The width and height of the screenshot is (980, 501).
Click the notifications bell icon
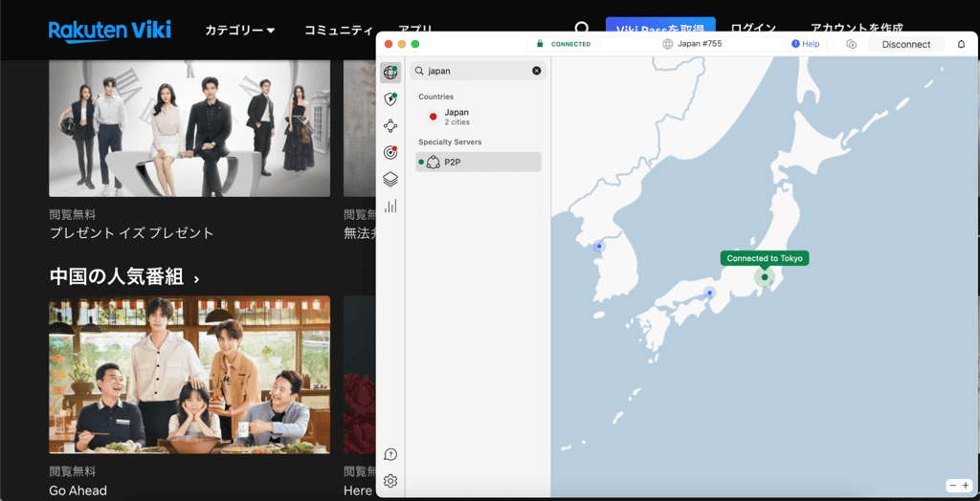pyautogui.click(x=961, y=44)
